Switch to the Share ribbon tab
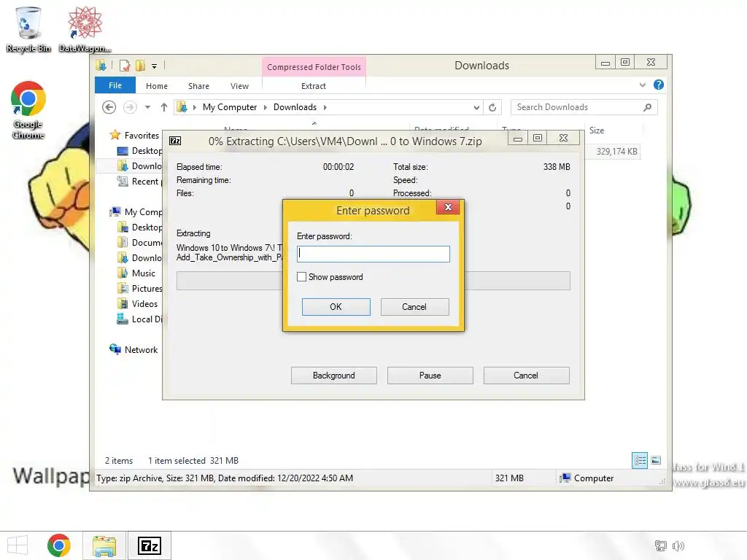Screen dimensions: 747x560 (x=198, y=86)
